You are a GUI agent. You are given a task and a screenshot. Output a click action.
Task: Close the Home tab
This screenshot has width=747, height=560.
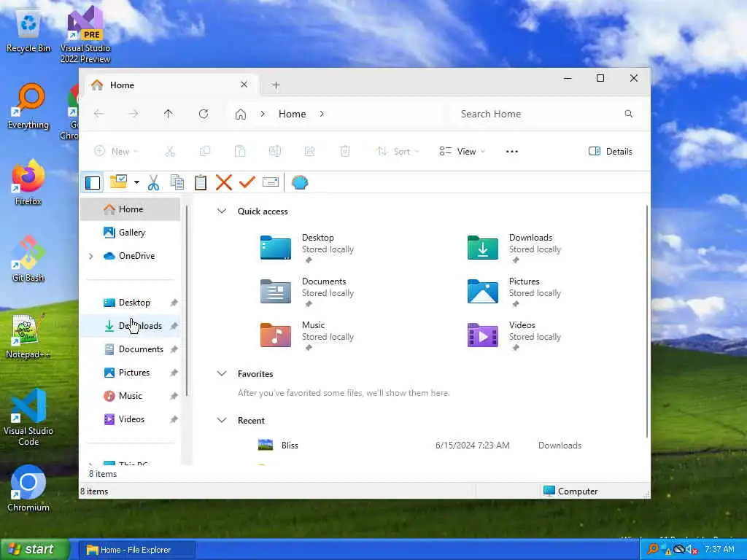point(244,85)
